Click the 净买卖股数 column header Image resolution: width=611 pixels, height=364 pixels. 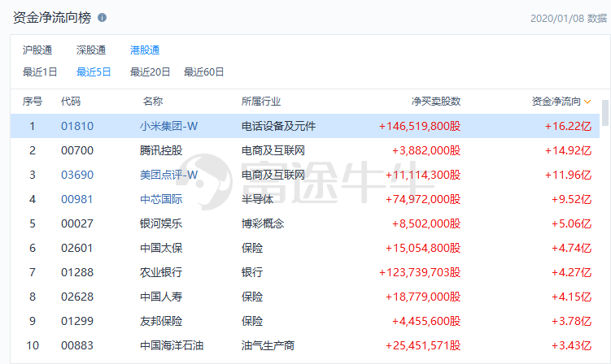(436, 102)
